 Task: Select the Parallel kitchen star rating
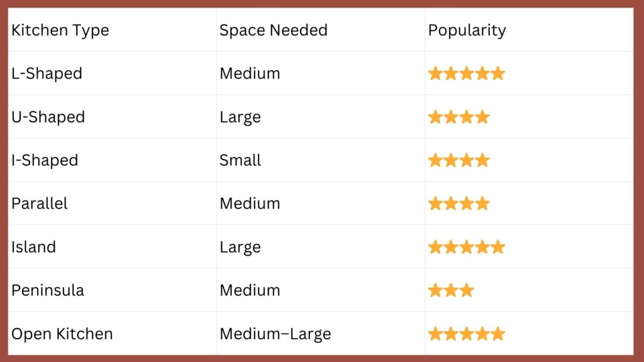pos(458,204)
